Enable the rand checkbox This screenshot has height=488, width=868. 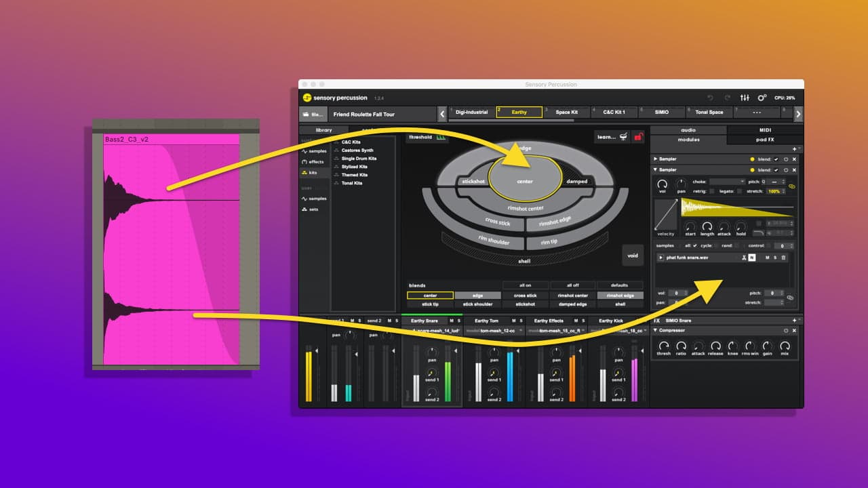click(736, 245)
